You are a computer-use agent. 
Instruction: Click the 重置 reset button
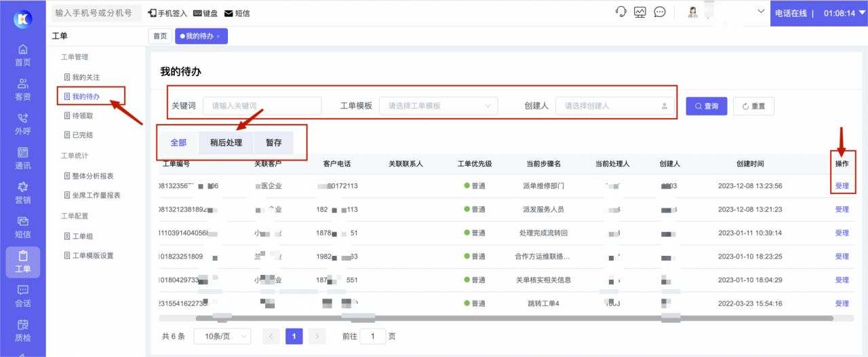pyautogui.click(x=753, y=106)
